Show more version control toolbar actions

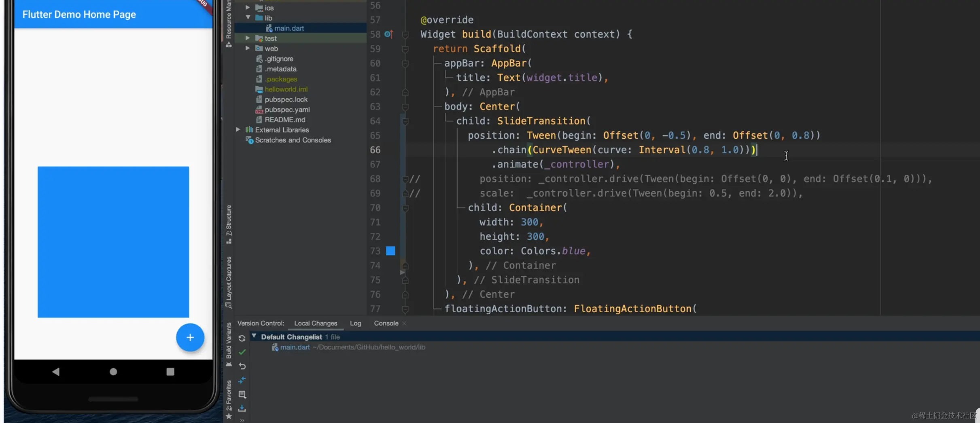[x=242, y=420]
